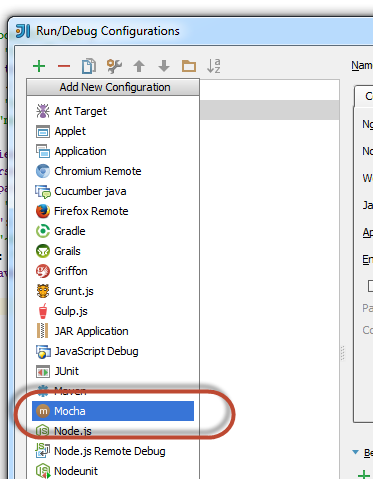Click the Gulp.js red cup icon

tap(43, 311)
